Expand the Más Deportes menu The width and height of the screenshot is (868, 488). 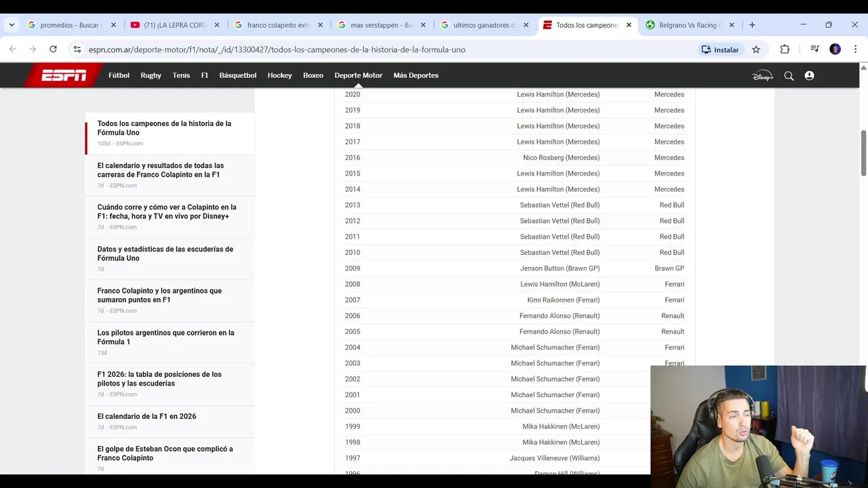(x=416, y=75)
